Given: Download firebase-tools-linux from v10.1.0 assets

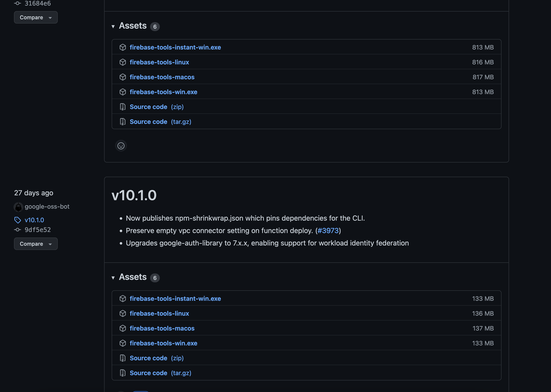Looking at the screenshot, I should [x=159, y=313].
